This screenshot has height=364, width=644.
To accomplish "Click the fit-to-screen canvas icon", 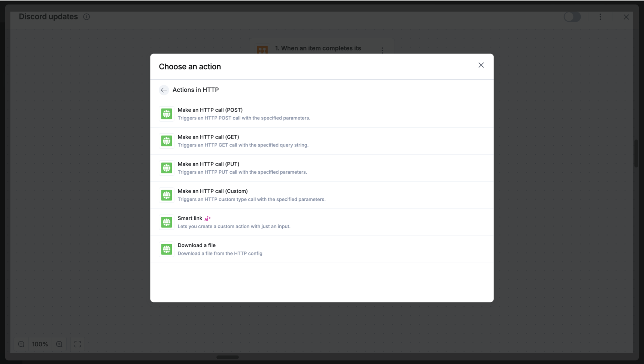I will pos(78,344).
